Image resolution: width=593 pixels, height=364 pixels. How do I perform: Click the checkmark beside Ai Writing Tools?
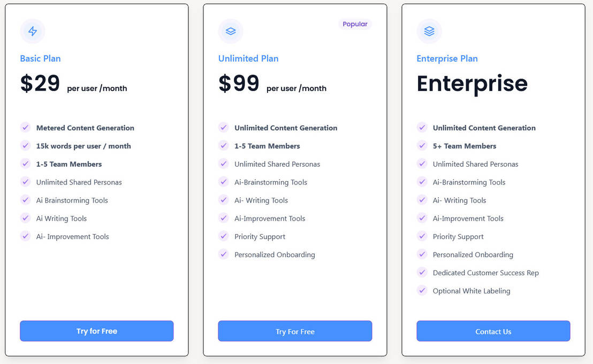click(25, 218)
